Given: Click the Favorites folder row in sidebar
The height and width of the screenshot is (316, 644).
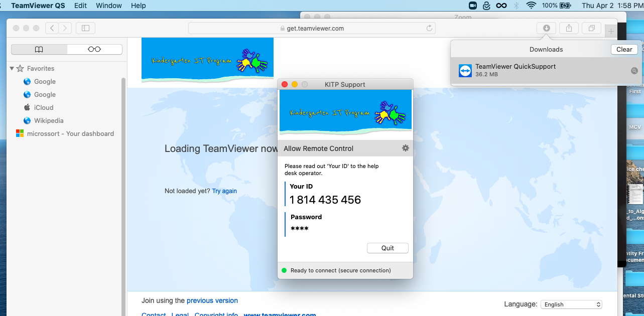Looking at the screenshot, I should [x=65, y=68].
